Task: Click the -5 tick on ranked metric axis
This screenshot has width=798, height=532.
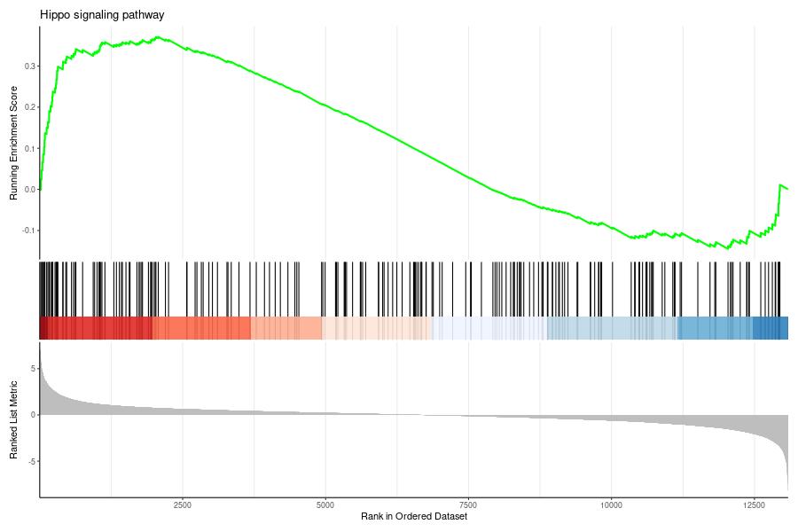Action: [x=32, y=461]
